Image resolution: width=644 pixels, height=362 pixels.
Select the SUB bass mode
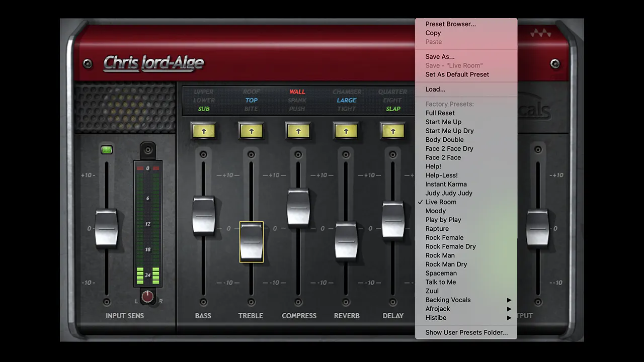[203, 109]
